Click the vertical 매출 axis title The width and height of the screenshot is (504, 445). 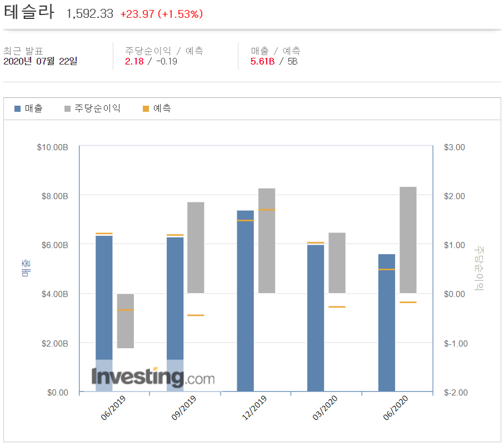[x=26, y=268]
